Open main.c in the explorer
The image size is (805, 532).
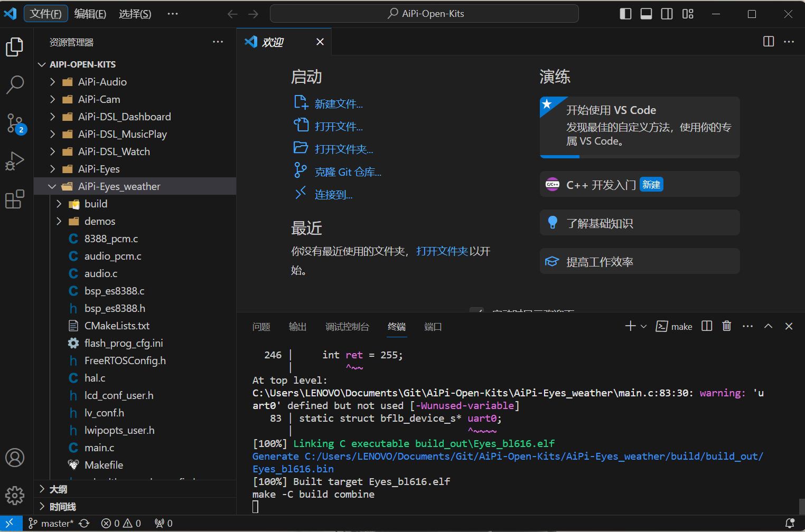(x=135, y=448)
